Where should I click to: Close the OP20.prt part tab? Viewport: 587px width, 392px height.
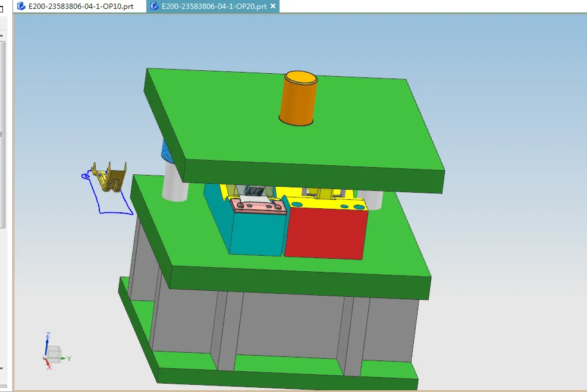coord(272,7)
